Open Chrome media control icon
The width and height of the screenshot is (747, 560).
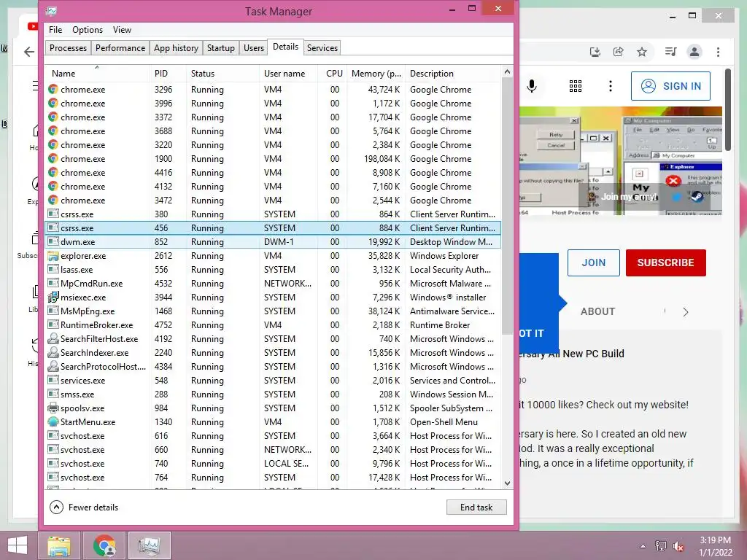point(671,52)
